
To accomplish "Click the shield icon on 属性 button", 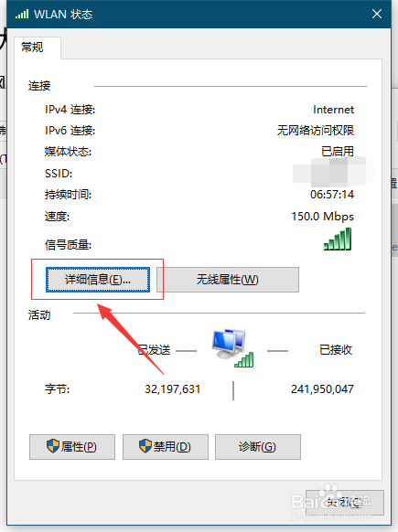I will click(53, 446).
